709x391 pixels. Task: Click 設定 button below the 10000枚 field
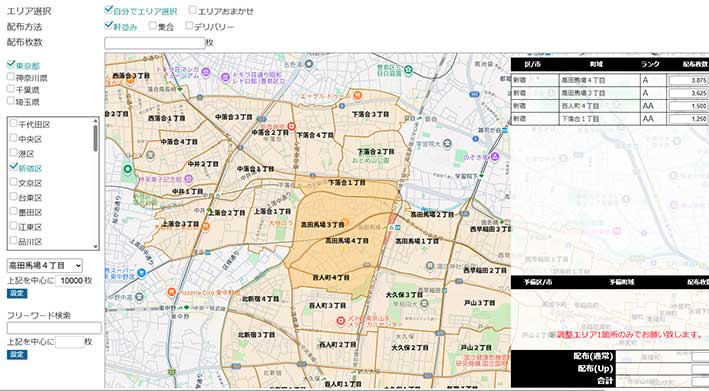pyautogui.click(x=17, y=293)
